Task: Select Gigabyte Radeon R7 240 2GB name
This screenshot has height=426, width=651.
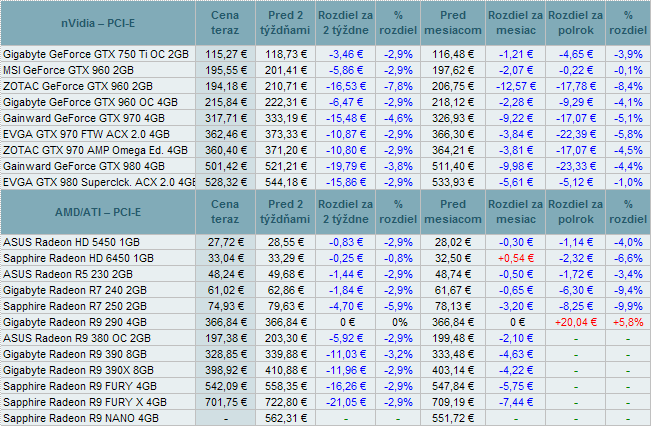Action: click(75, 291)
